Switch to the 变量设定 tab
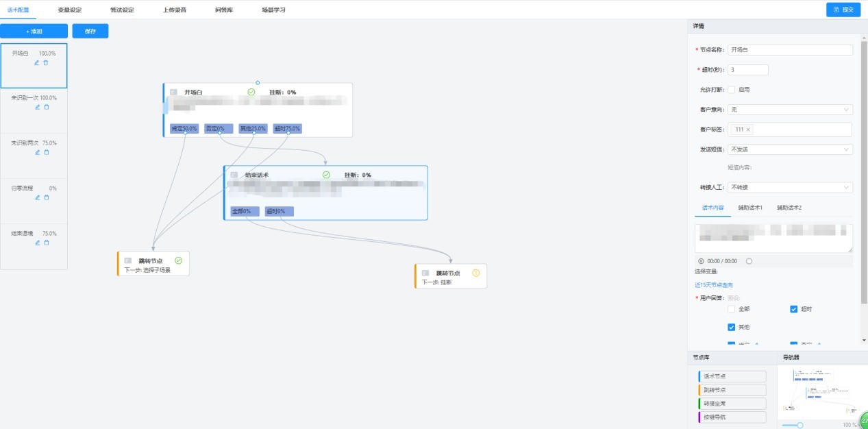The width and height of the screenshot is (868, 429). (x=69, y=10)
